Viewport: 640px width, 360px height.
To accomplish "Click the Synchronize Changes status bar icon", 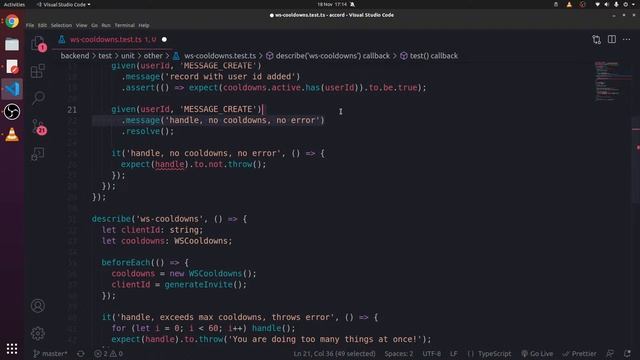I will [x=81, y=353].
